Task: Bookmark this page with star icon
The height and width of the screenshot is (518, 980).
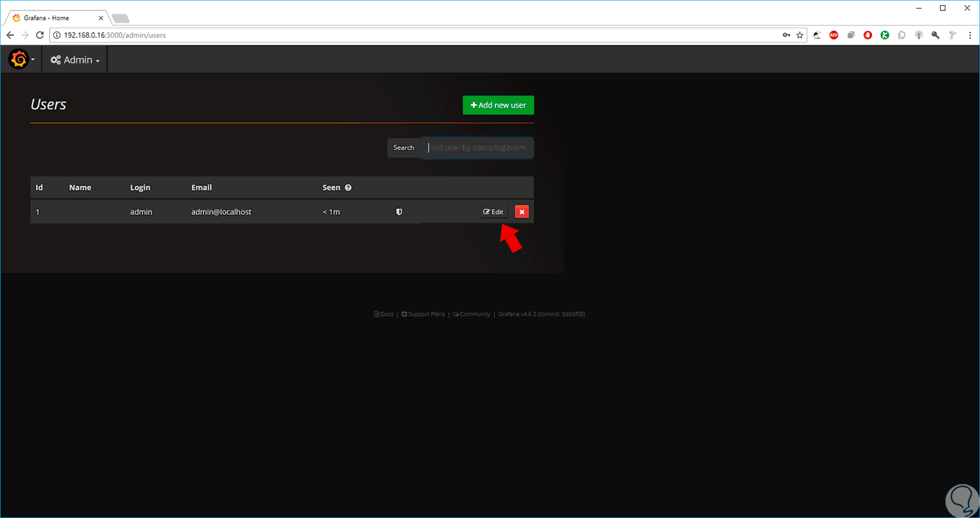Action: pos(800,35)
